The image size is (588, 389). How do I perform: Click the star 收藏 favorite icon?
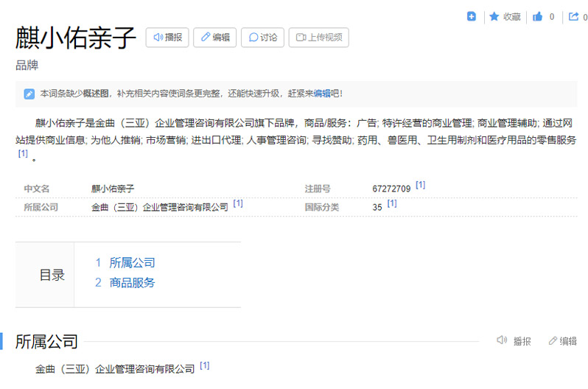pyautogui.click(x=494, y=16)
